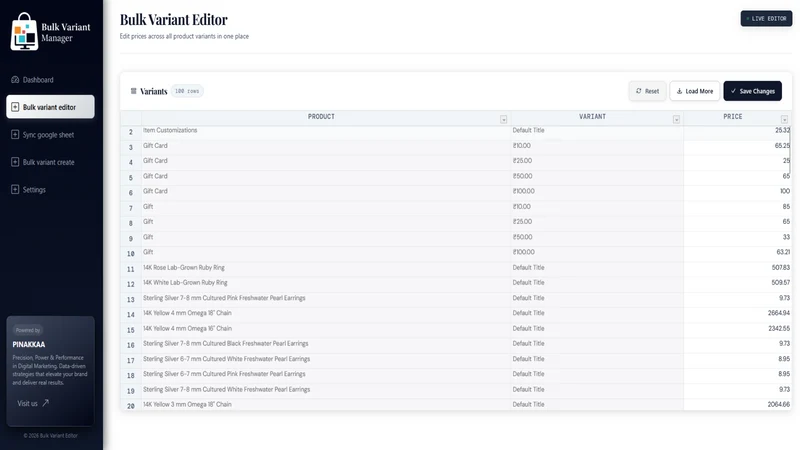Select the 14K Rose Lab-Grown Ruby Ring cell

click(x=326, y=268)
